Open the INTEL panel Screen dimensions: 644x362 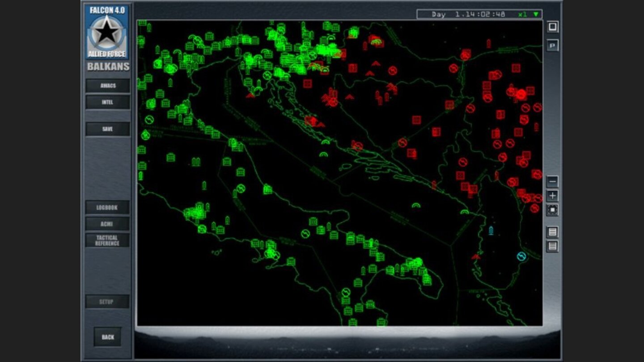coord(108,102)
